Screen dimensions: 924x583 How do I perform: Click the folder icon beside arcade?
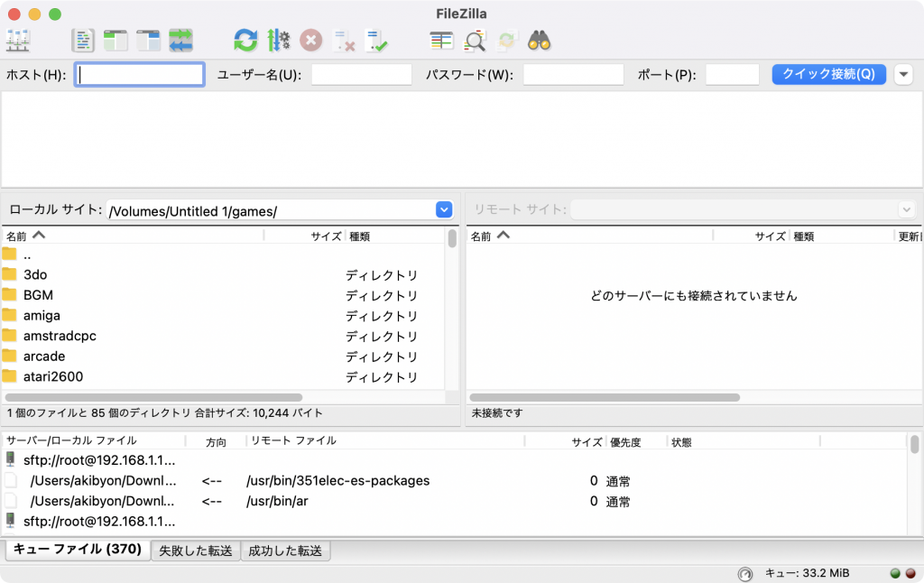[x=9, y=356]
